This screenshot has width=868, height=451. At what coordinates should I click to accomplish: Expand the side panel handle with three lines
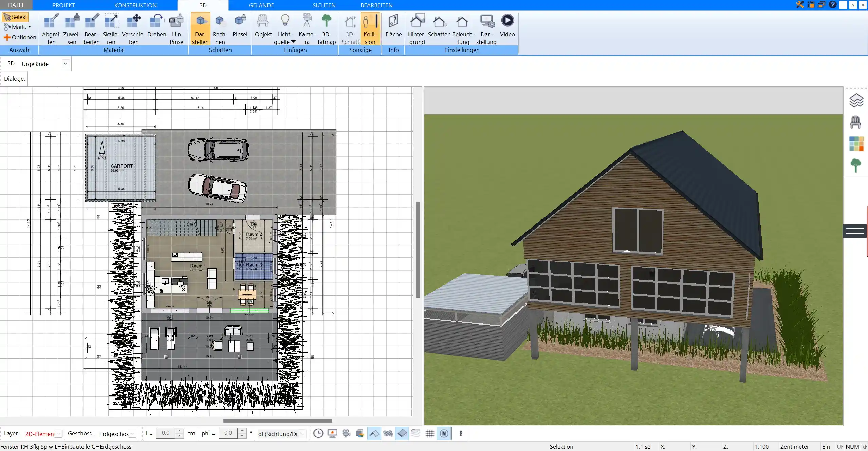(855, 231)
